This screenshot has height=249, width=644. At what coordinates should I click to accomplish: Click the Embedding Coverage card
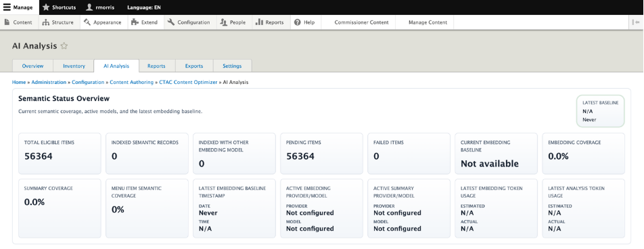coord(584,154)
